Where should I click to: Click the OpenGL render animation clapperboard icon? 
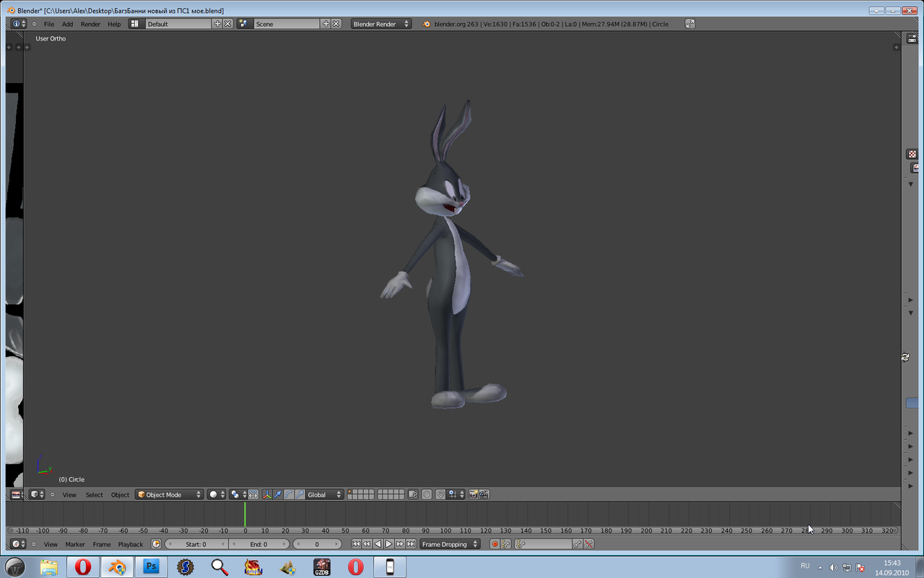point(484,495)
